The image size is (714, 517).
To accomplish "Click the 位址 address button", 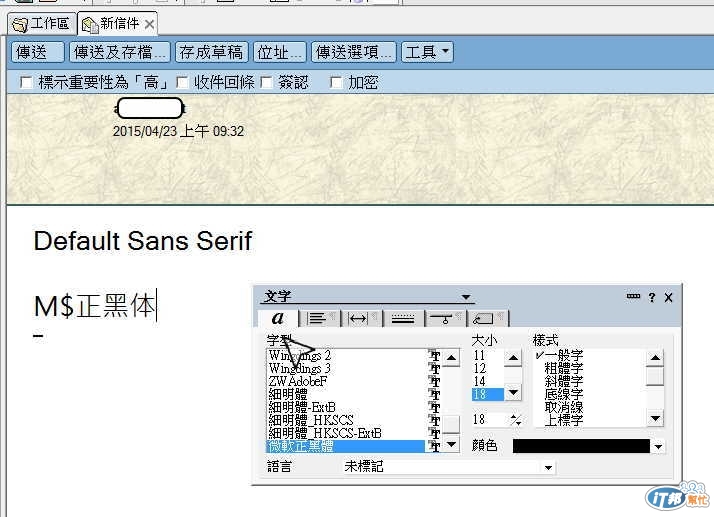I will point(280,52).
